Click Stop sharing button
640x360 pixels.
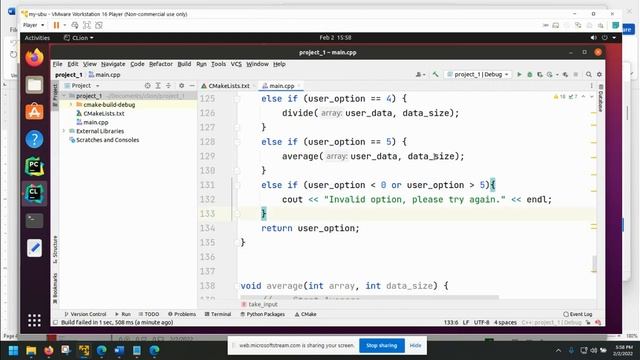[382, 346]
